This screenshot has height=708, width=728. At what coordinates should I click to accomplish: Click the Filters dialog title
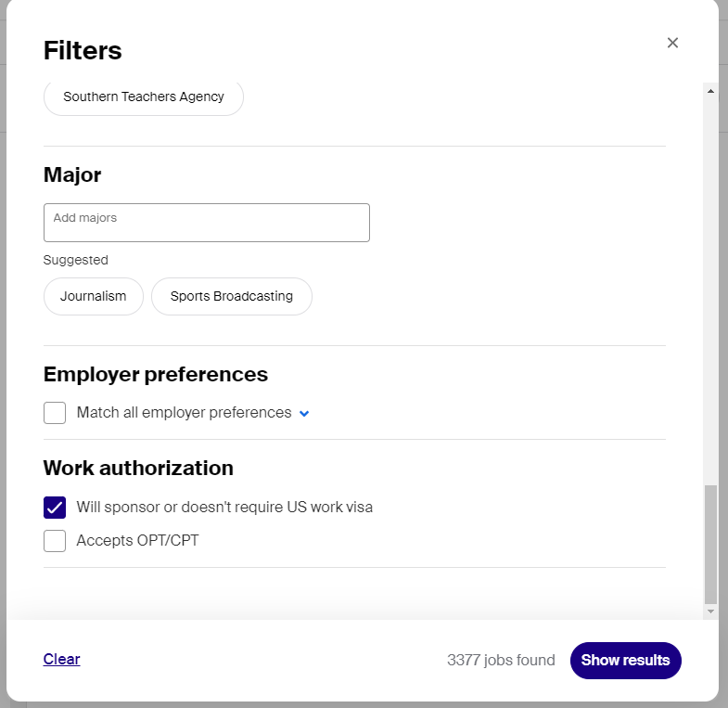83,50
